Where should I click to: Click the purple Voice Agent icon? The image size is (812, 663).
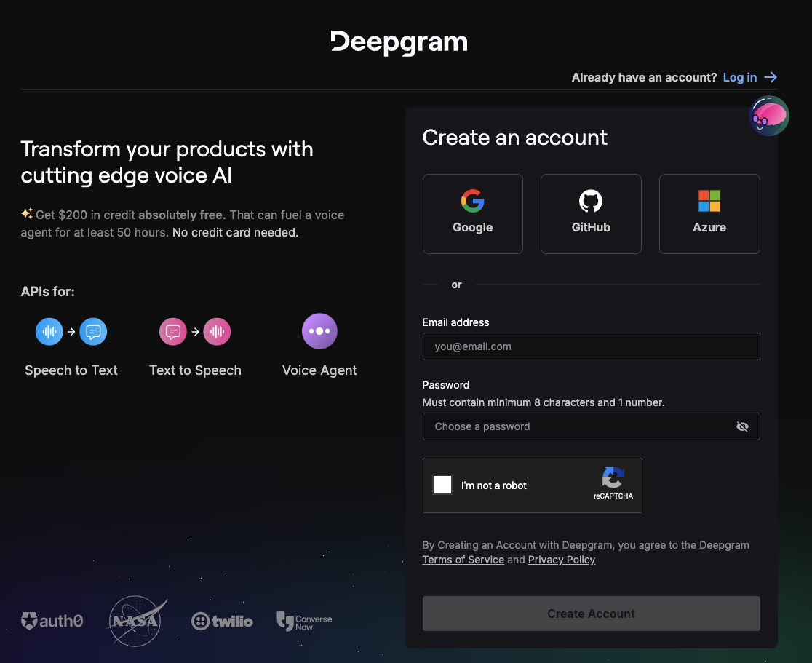pyautogui.click(x=319, y=331)
